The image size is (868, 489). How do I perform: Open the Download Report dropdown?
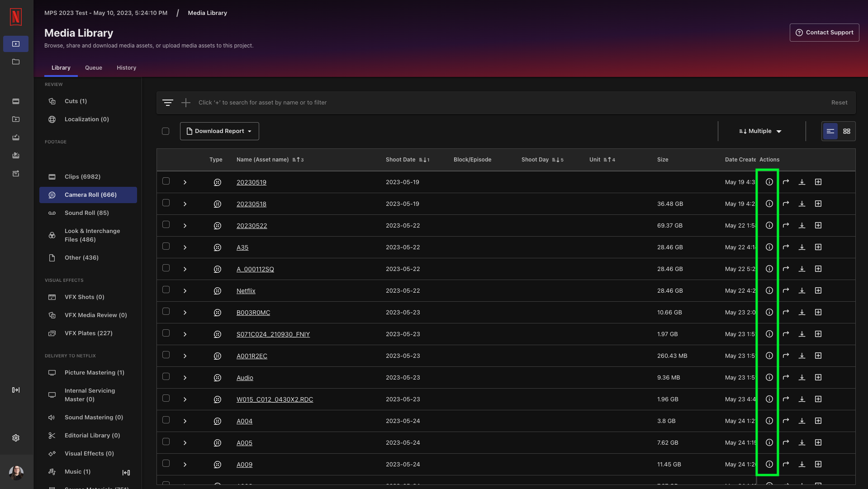click(219, 131)
